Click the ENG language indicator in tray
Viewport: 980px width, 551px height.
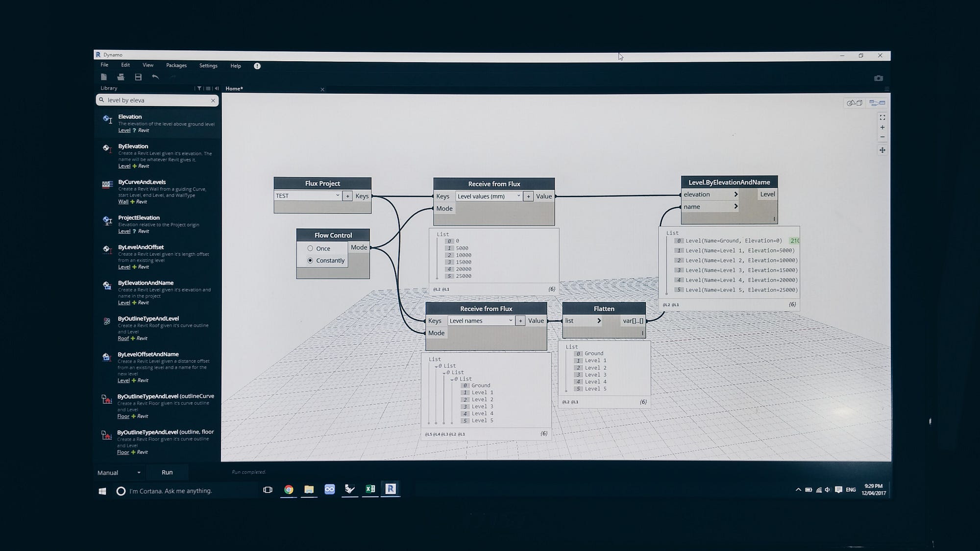[851, 490]
